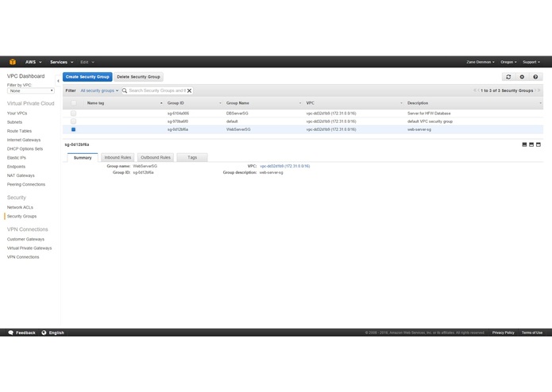Open Endpoints in sidebar
Viewport: 552px width, 392px height.
pyautogui.click(x=16, y=167)
